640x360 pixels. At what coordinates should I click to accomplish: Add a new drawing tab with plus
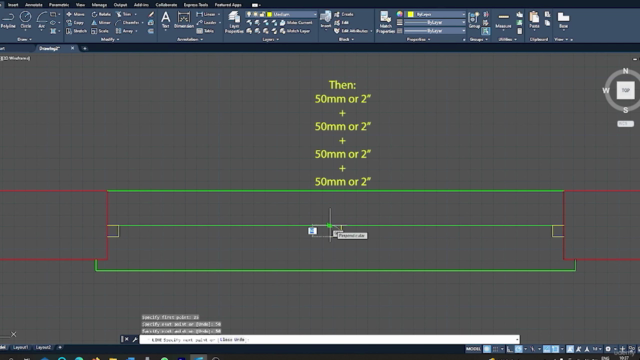tap(85, 49)
